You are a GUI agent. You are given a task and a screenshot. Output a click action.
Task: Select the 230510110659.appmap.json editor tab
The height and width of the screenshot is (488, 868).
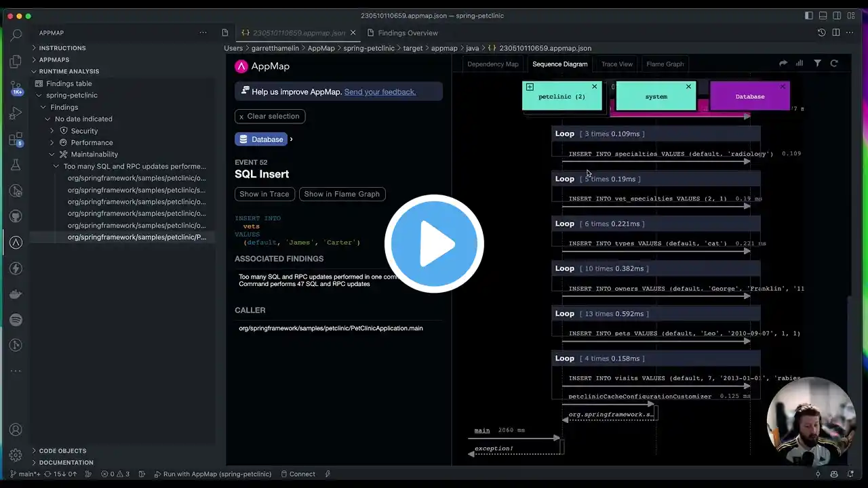tap(299, 33)
